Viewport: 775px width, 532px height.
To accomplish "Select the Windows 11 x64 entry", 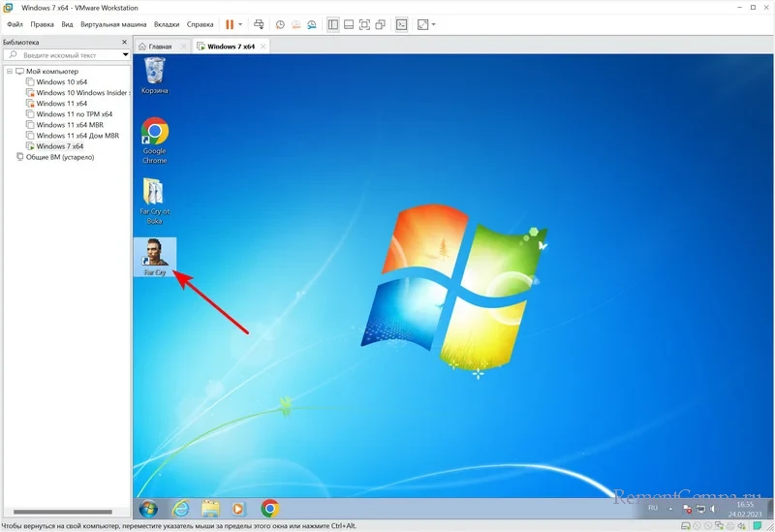I will coord(62,104).
